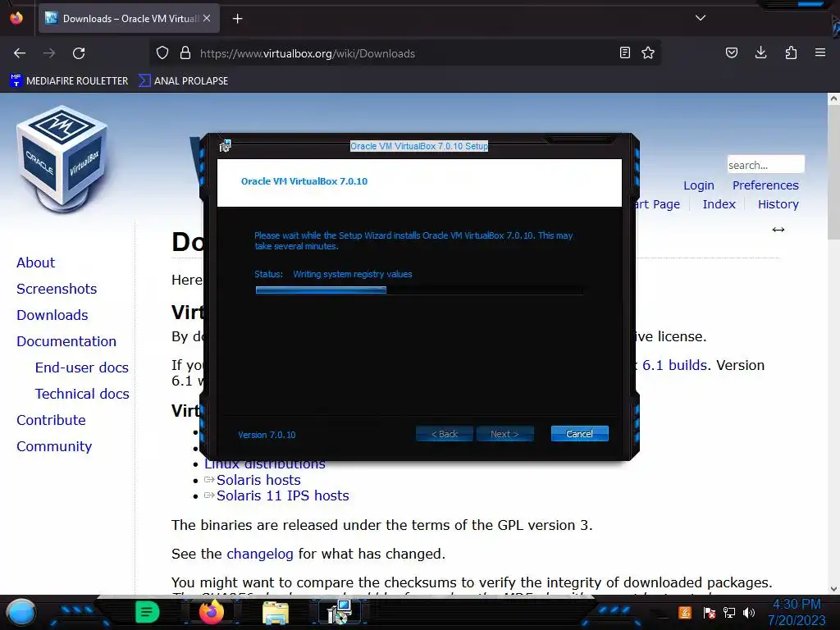Open the Preferences link
This screenshot has height=630, width=840.
click(765, 185)
